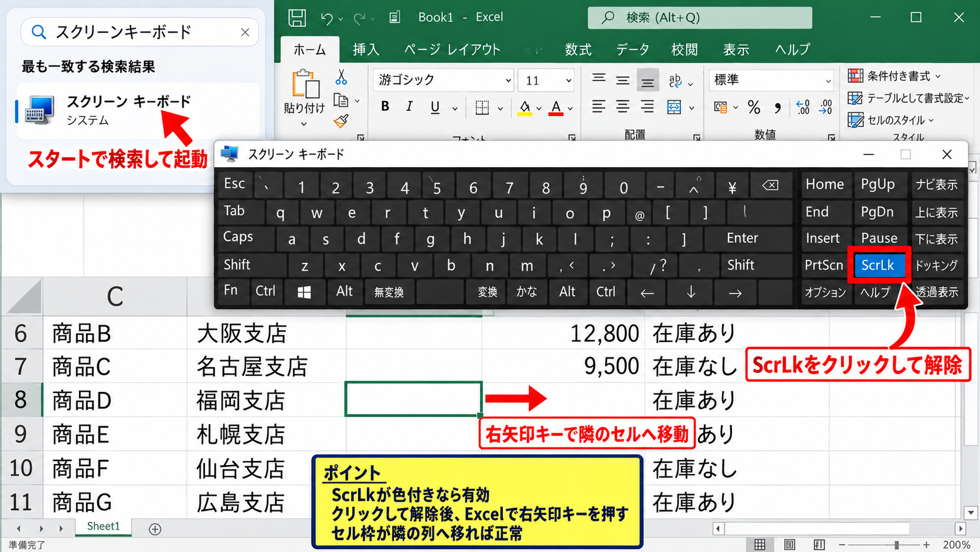
Task: Apply percent style format
Action: (754, 107)
